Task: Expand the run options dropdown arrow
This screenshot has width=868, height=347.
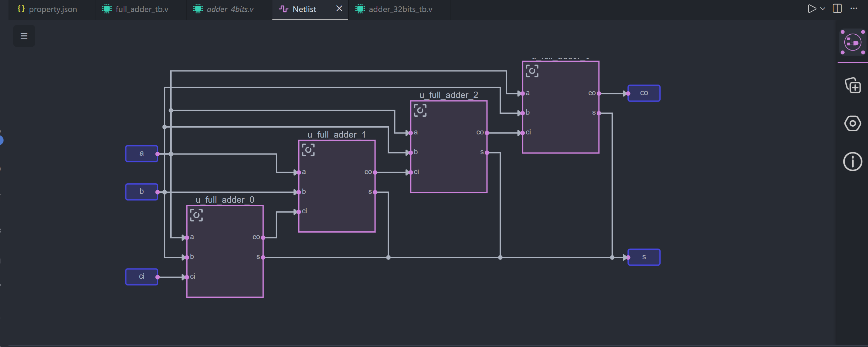Action: 823,9
